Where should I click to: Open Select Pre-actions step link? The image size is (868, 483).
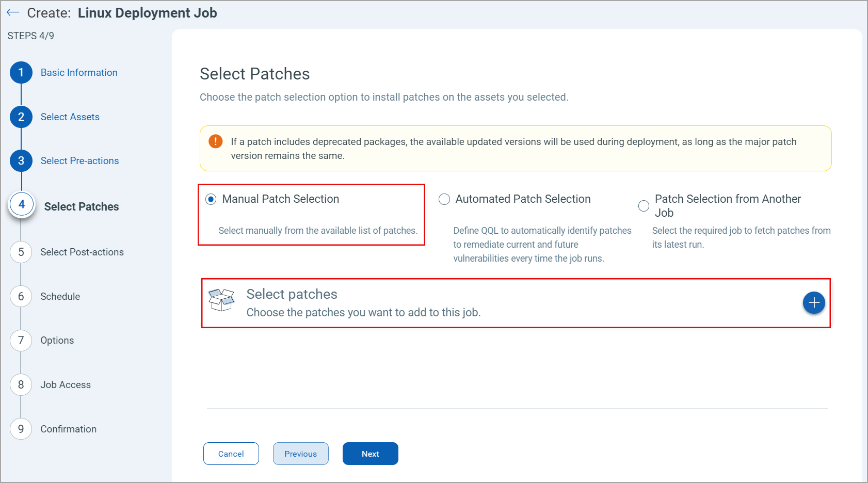tap(79, 161)
